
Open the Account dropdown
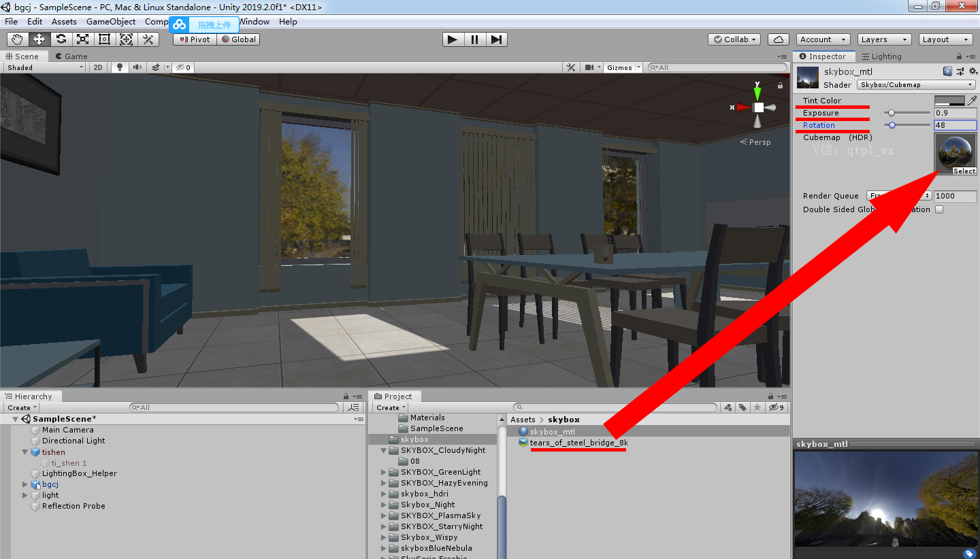[823, 39]
